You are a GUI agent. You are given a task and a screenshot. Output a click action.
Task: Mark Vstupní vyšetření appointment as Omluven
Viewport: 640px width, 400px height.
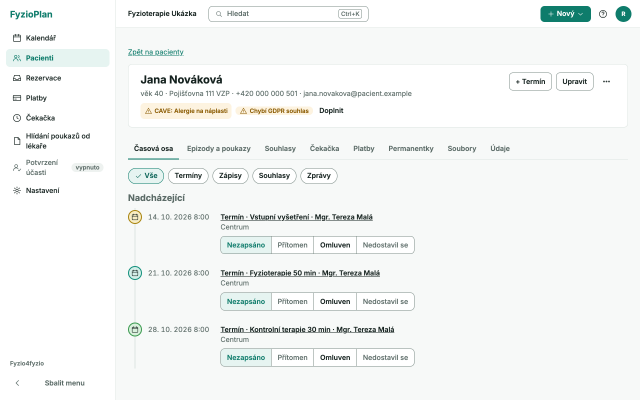point(335,245)
